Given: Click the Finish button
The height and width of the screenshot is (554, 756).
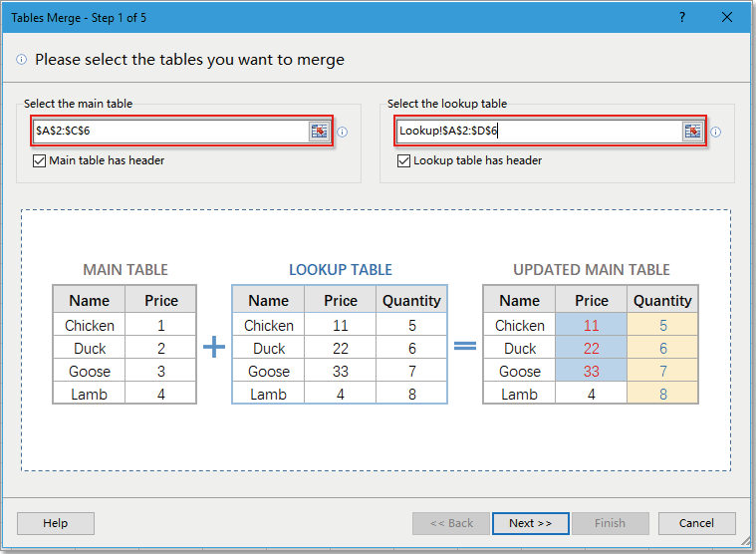Looking at the screenshot, I should (610, 523).
